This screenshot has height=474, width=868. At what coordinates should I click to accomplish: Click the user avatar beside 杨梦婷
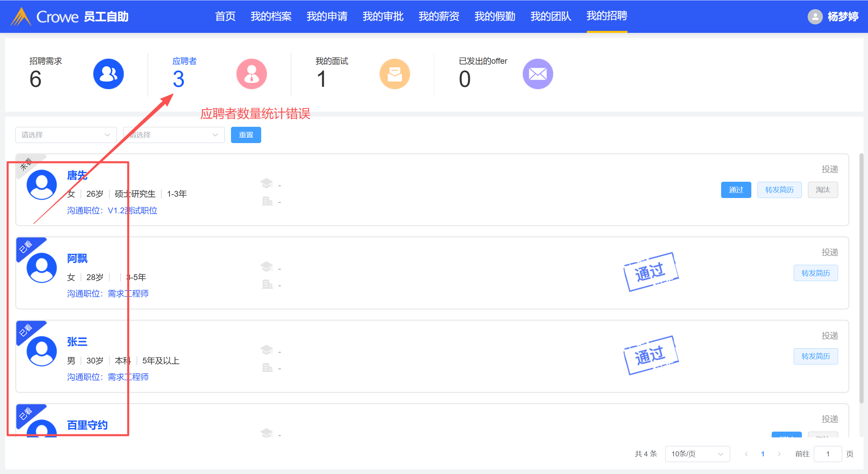tap(815, 17)
